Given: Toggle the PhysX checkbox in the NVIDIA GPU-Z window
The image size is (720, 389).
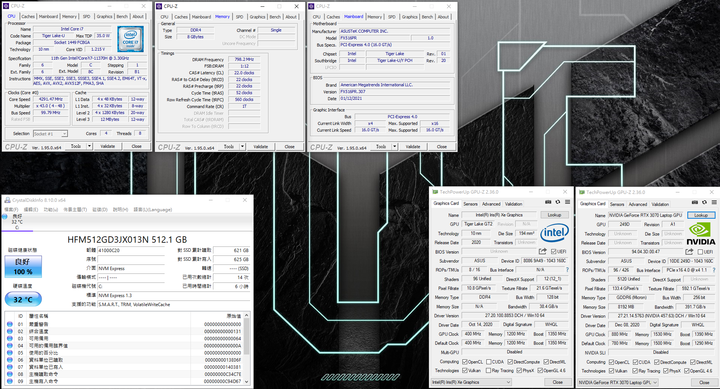Looking at the screenshot, I should pyautogui.click(x=665, y=371).
